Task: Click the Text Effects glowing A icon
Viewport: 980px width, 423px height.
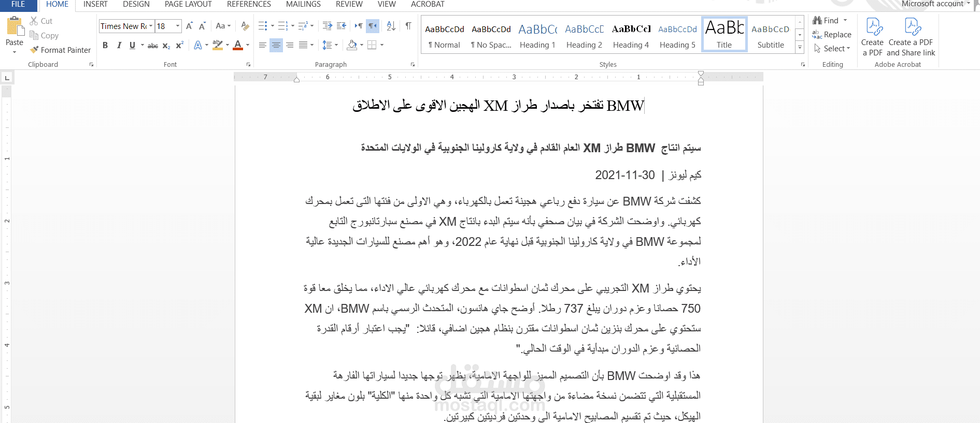Action: (x=198, y=45)
